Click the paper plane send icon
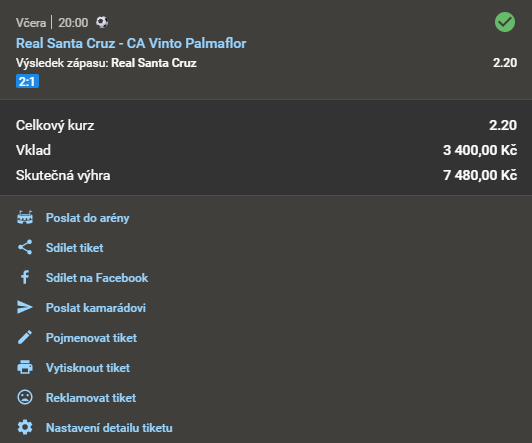This screenshot has width=532, height=443. pos(25,307)
